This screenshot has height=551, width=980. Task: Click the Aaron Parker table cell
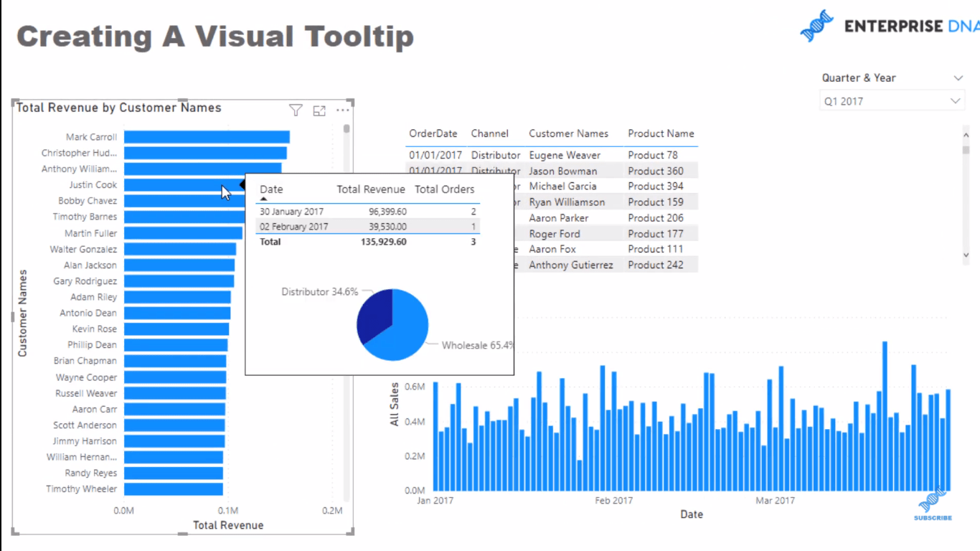tap(558, 218)
